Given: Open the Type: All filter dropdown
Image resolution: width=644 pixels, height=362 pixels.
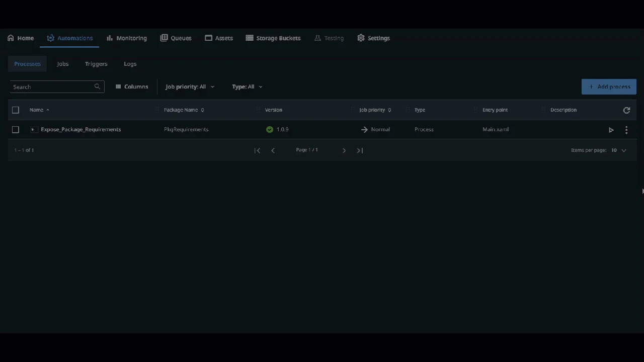Looking at the screenshot, I should 247,86.
